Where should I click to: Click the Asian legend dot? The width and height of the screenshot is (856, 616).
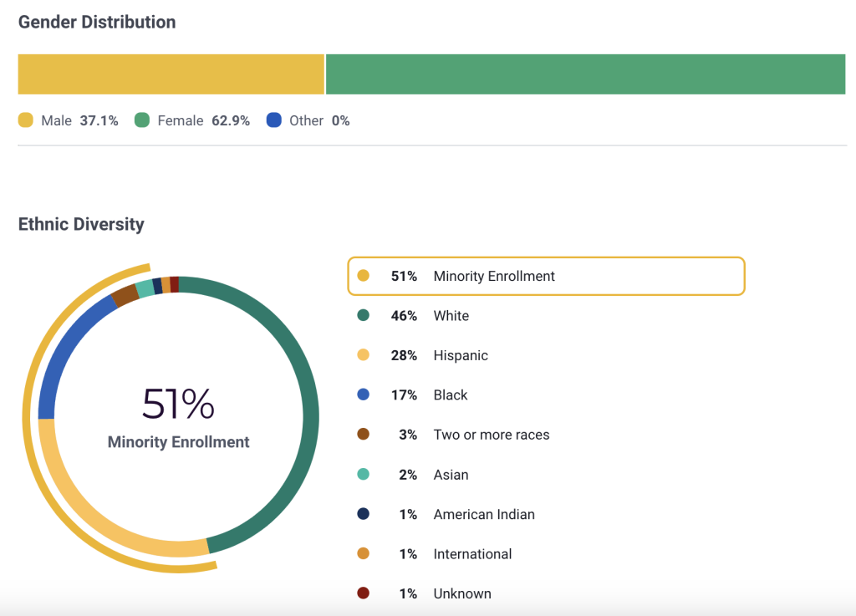[363, 475]
